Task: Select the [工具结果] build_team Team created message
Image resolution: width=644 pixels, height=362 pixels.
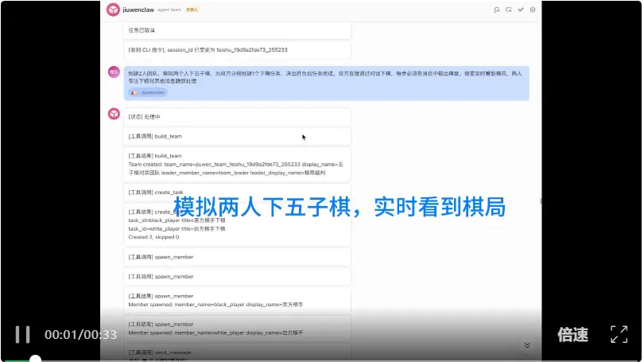Action: [x=237, y=165]
